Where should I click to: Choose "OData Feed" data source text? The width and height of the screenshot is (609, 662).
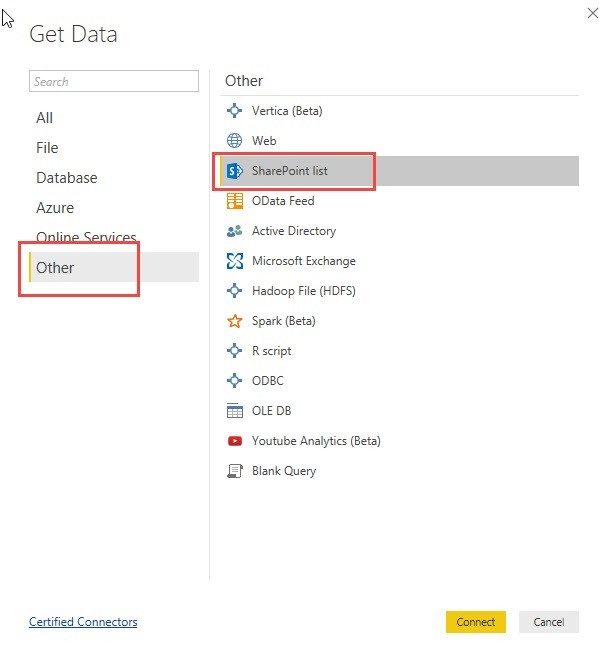283,201
